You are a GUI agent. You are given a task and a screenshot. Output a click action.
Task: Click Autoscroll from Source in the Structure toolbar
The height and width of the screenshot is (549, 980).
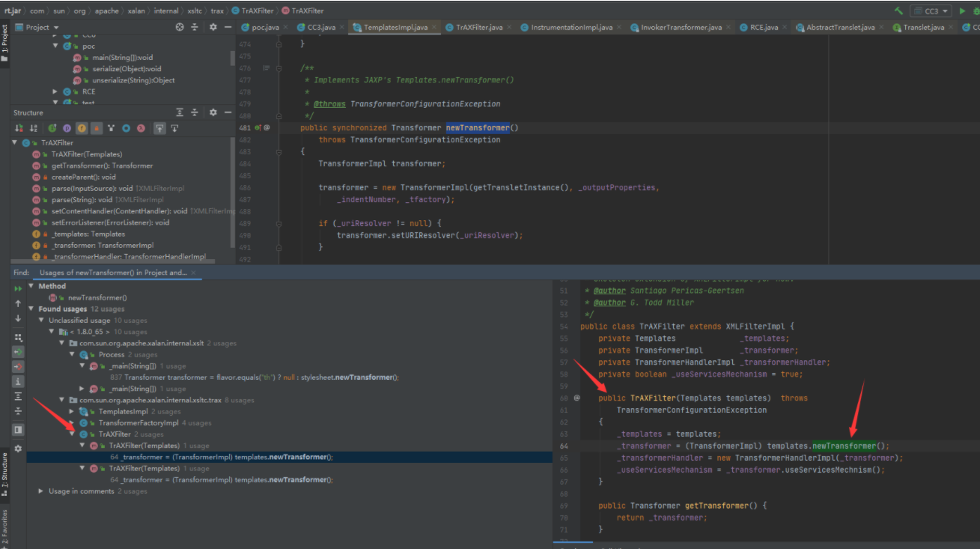(x=174, y=128)
